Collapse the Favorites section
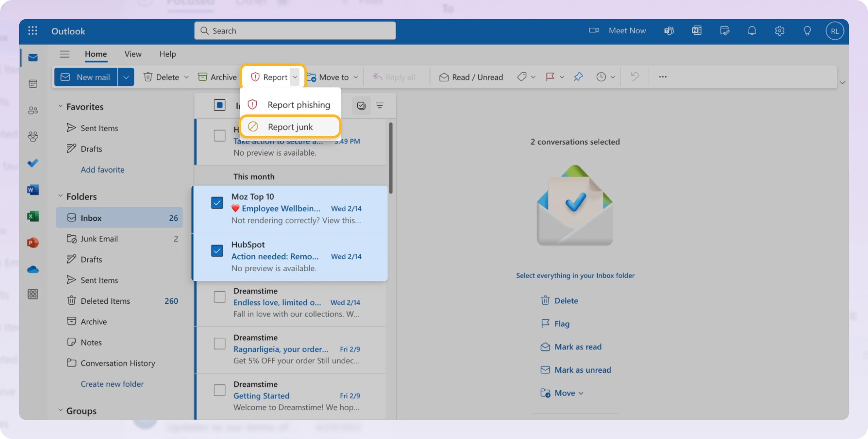868x439 pixels. coord(61,106)
